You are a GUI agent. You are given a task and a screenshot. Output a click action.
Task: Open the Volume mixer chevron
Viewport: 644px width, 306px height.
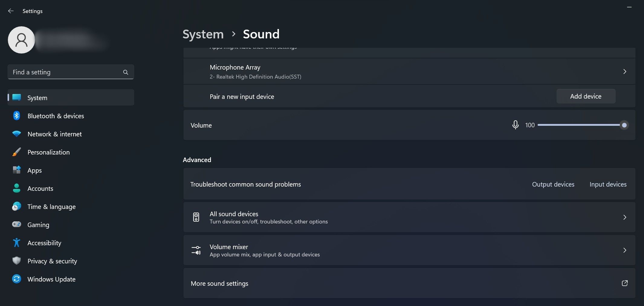point(624,250)
